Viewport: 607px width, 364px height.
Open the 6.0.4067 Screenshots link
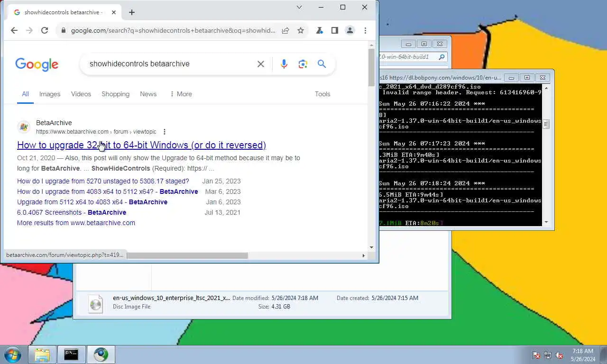(x=72, y=212)
